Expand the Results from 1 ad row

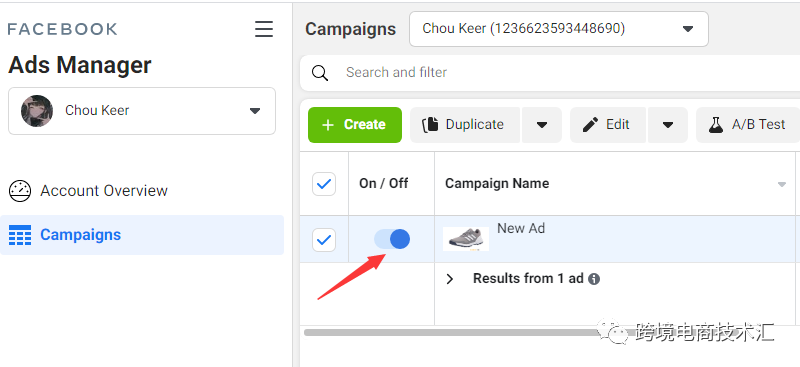(x=449, y=279)
